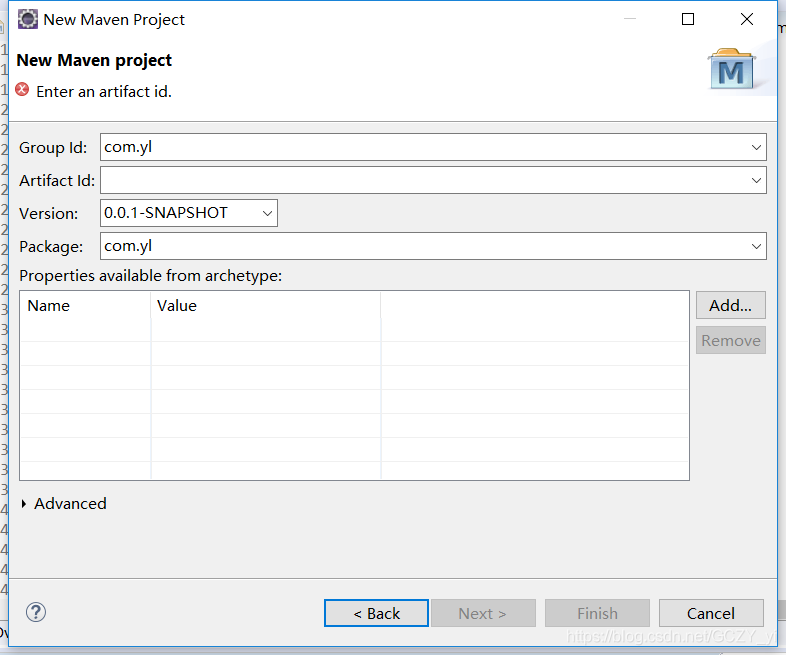
Task: Click the Package: label
Action: click(51, 247)
